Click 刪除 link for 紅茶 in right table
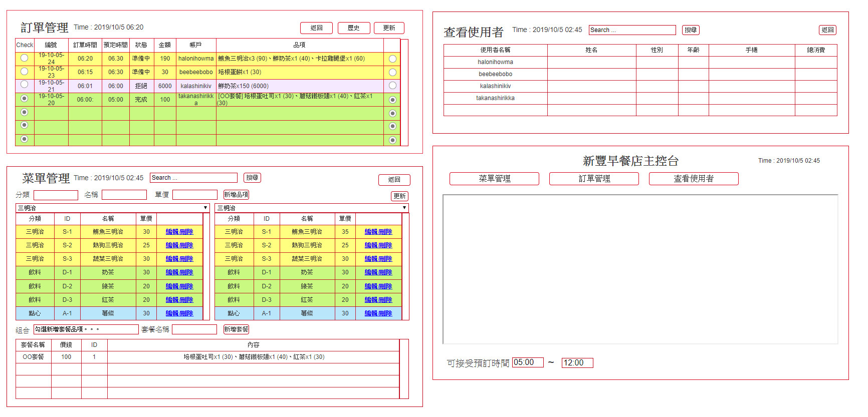 point(385,300)
